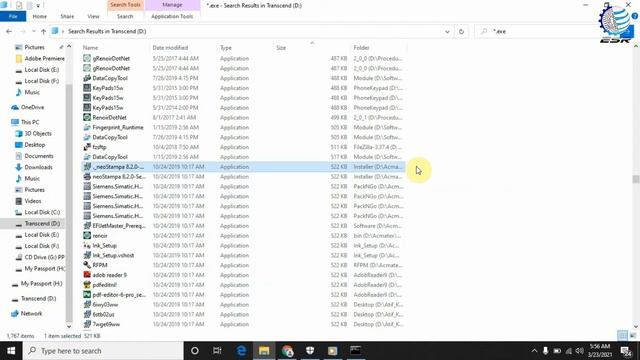Image resolution: width=640 pixels, height=360 pixels.
Task: Select the EFiJetMaster_Prereq file icon
Action: pos(87,226)
